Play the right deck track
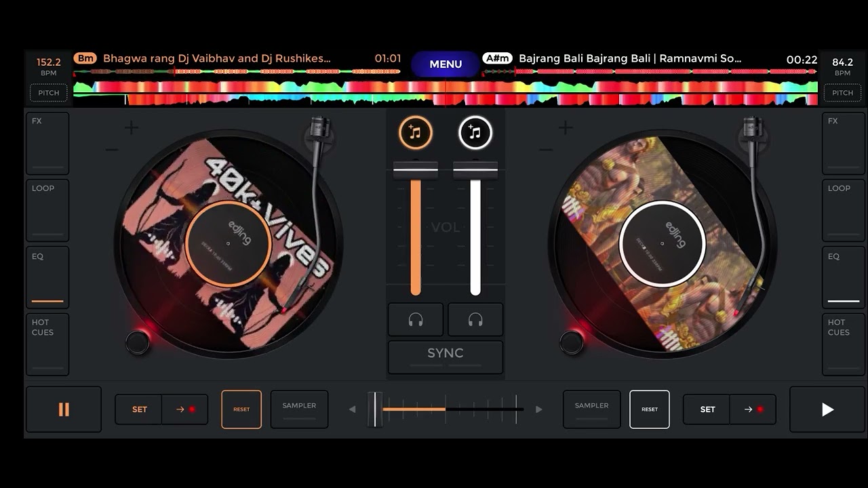Image resolution: width=868 pixels, height=488 pixels. point(827,409)
